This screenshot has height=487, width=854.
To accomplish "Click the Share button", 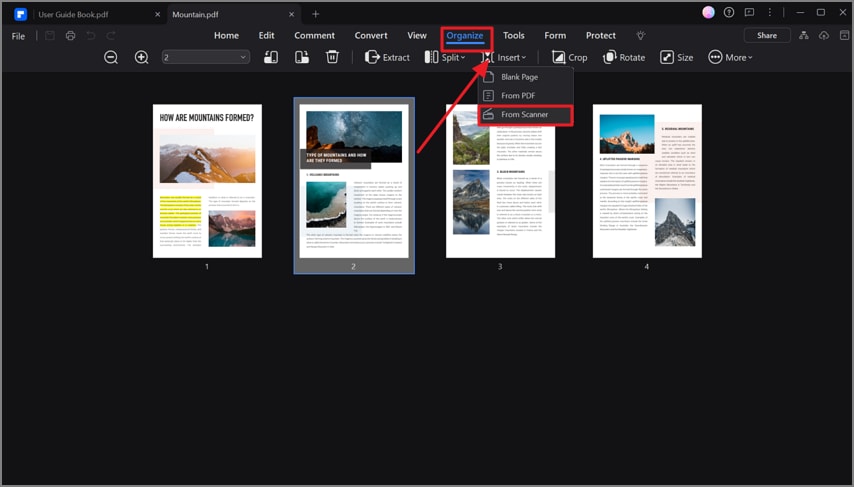I will 767,35.
